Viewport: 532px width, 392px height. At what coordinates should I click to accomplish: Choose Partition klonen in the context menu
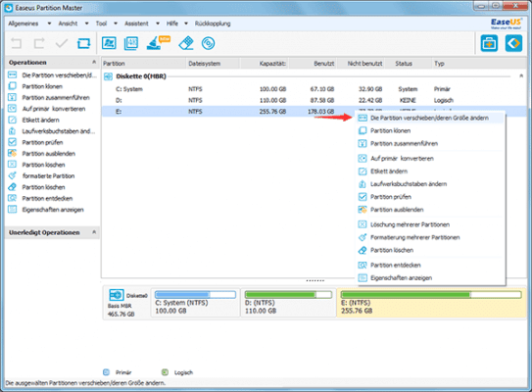point(430,130)
